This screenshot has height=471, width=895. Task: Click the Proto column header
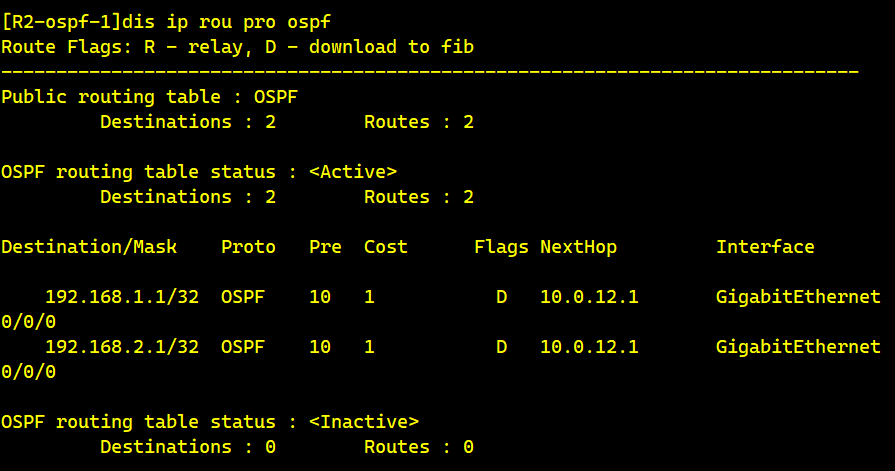click(248, 247)
